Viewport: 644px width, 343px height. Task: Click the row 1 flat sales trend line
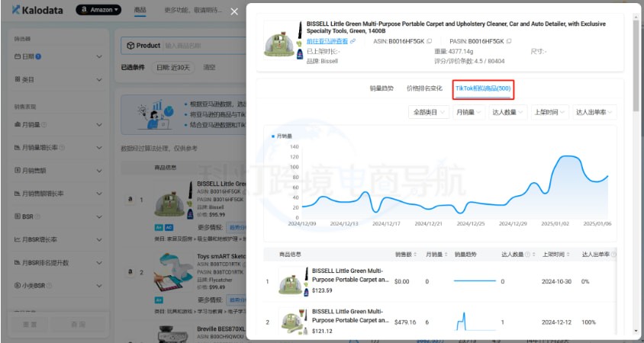[x=475, y=281]
